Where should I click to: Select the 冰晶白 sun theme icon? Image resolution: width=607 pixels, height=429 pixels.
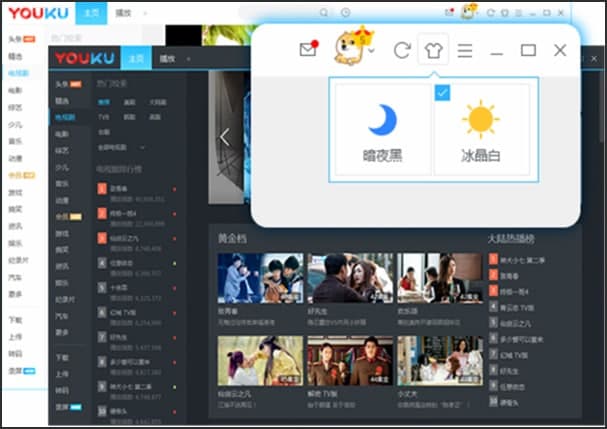[x=480, y=121]
